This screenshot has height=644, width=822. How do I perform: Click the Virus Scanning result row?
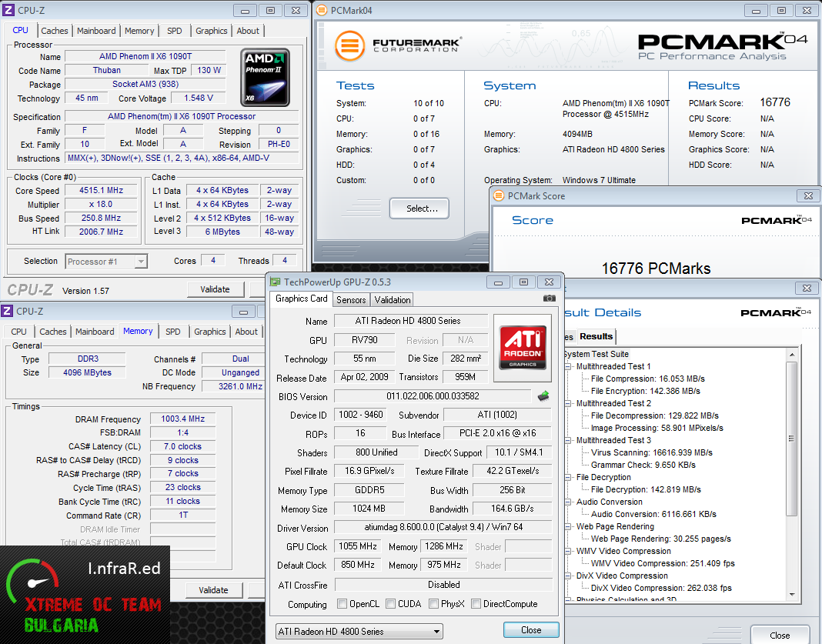652,452
